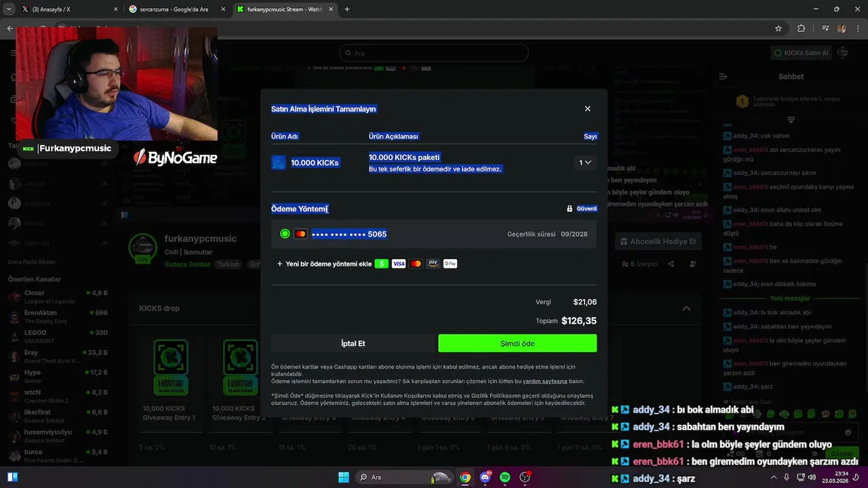Screen dimensions: 868x488
Task: Close the purchase completion dialog
Action: click(x=587, y=108)
